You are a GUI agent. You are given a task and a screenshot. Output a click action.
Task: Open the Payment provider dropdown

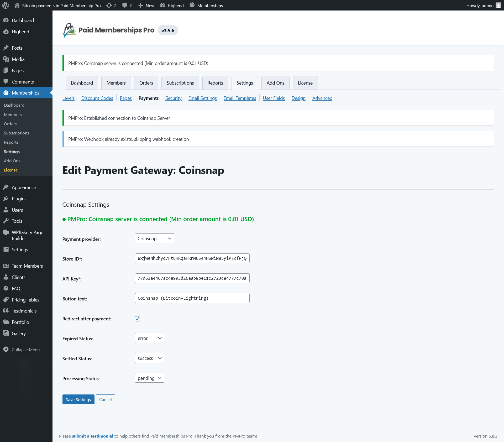[x=154, y=238]
